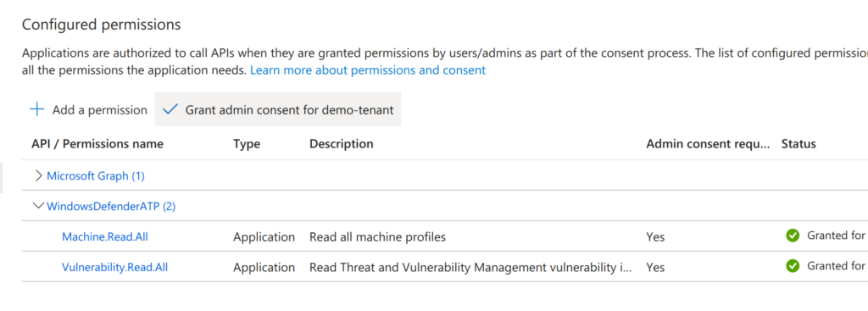
Task: Open the Vulnerability.Read.All permission
Action: [114, 267]
